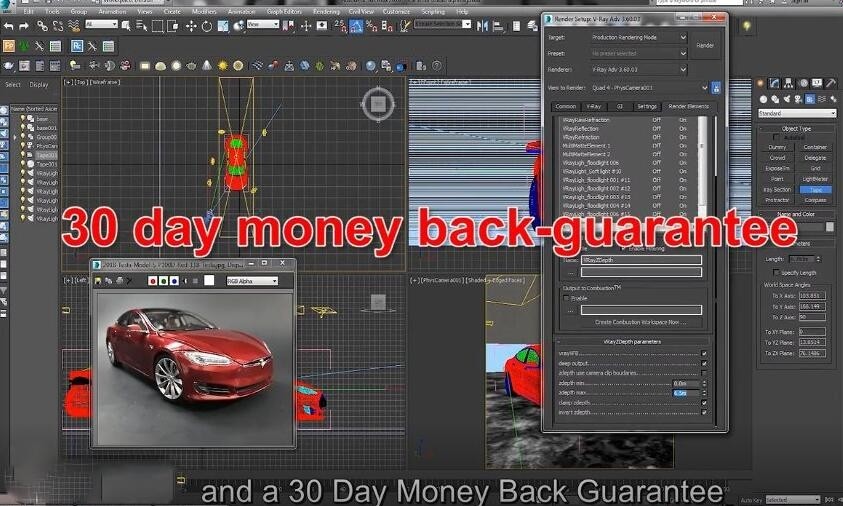Open the Modify panel in command panel
This screenshot has width=843, height=506.
click(x=774, y=83)
